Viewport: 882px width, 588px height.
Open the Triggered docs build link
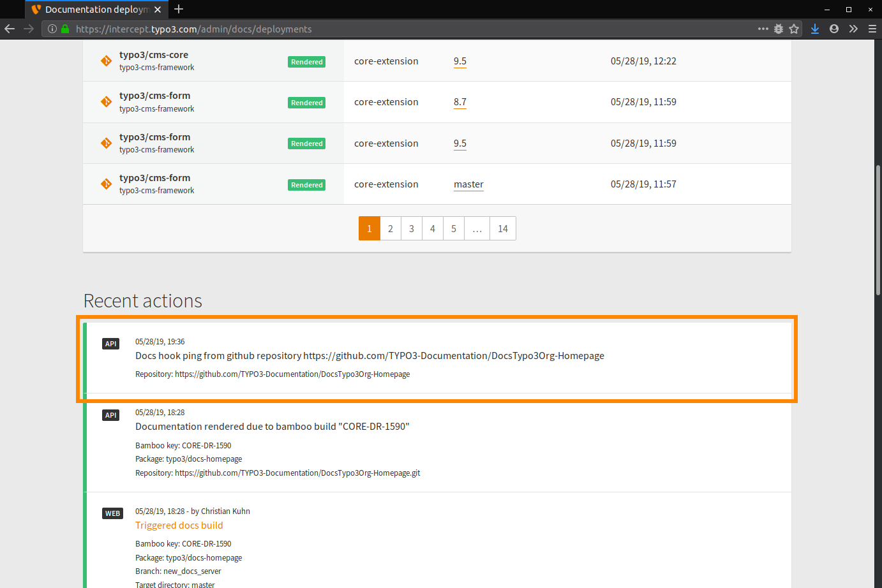(x=179, y=526)
